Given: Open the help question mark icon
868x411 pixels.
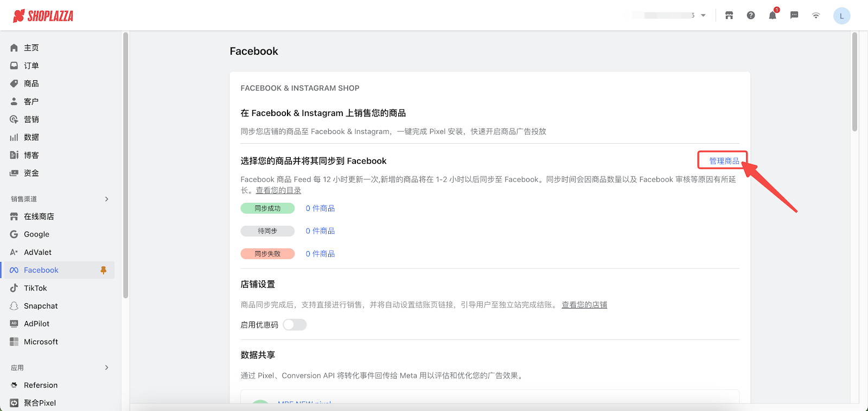Looking at the screenshot, I should tap(751, 15).
